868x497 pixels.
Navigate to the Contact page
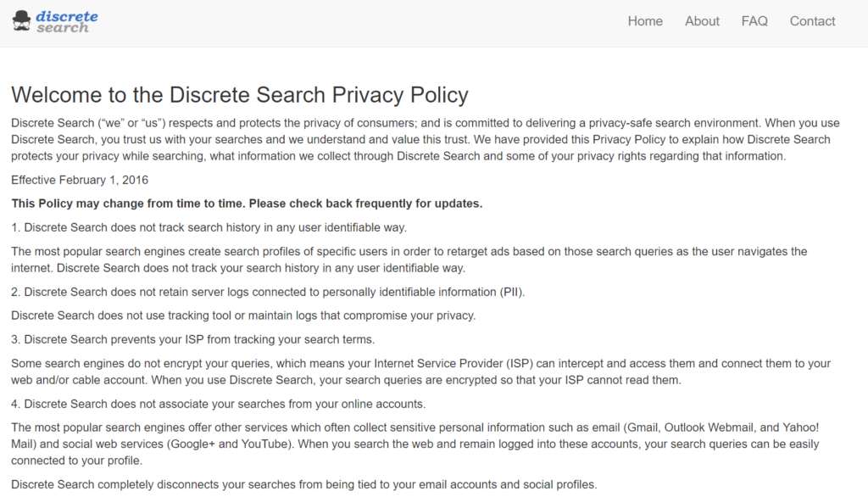tap(812, 21)
